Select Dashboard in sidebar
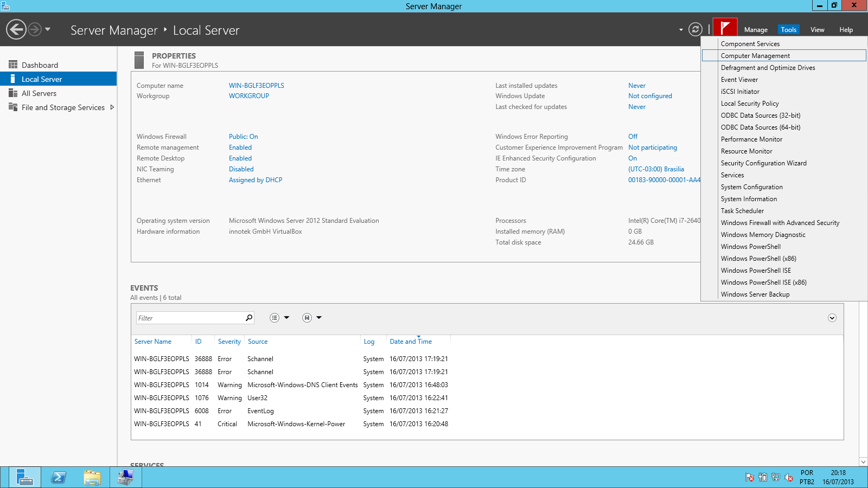The image size is (868, 488). 58,65
